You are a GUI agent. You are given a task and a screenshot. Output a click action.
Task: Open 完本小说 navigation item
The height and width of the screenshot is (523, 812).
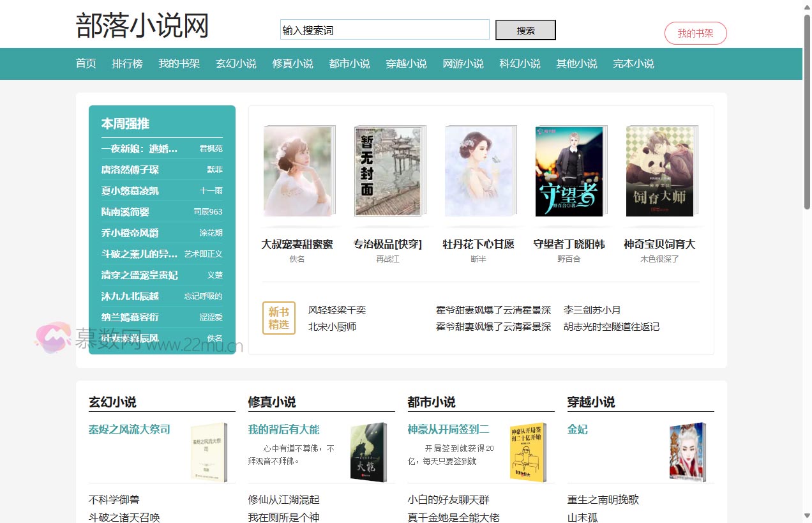(633, 64)
